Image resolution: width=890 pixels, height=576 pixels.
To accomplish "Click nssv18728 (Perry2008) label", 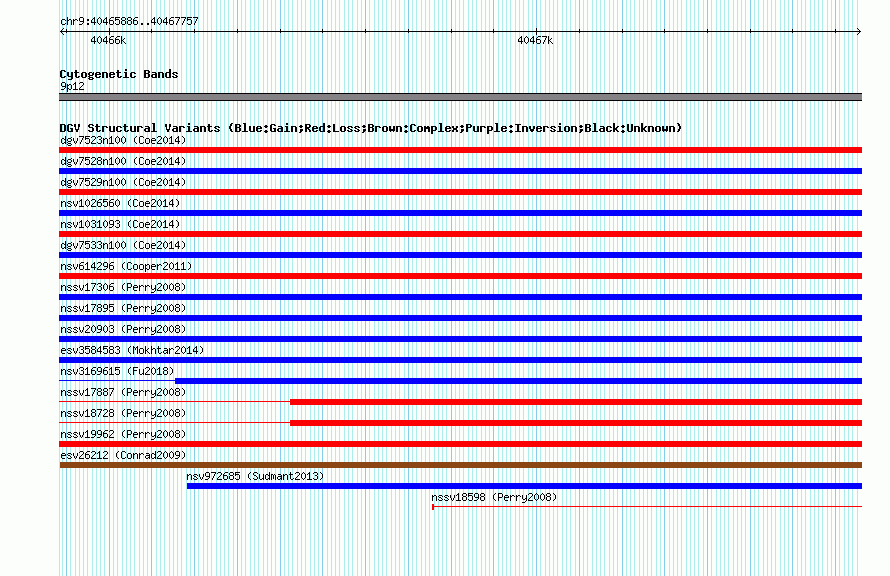I will (123, 413).
